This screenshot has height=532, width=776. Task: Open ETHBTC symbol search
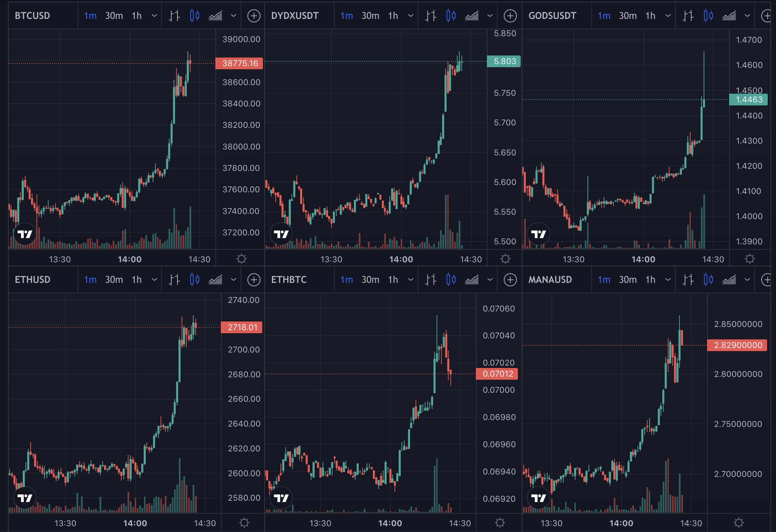point(289,280)
